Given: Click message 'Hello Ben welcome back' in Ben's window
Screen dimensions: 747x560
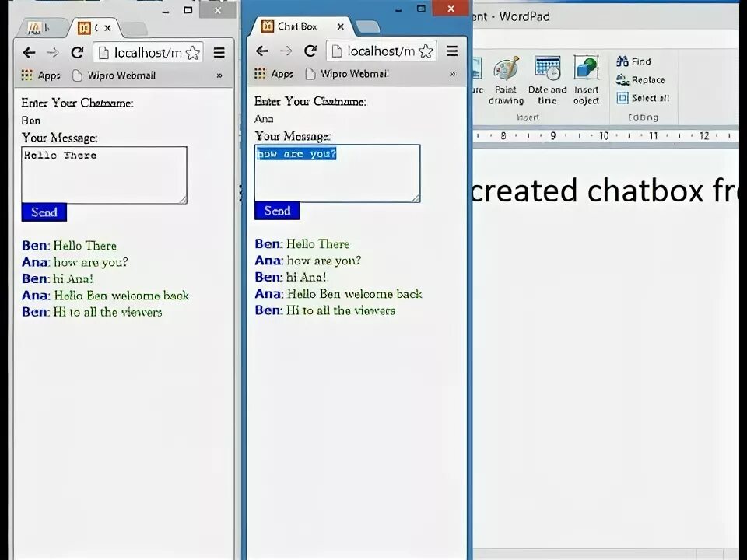Looking at the screenshot, I should 121,296.
